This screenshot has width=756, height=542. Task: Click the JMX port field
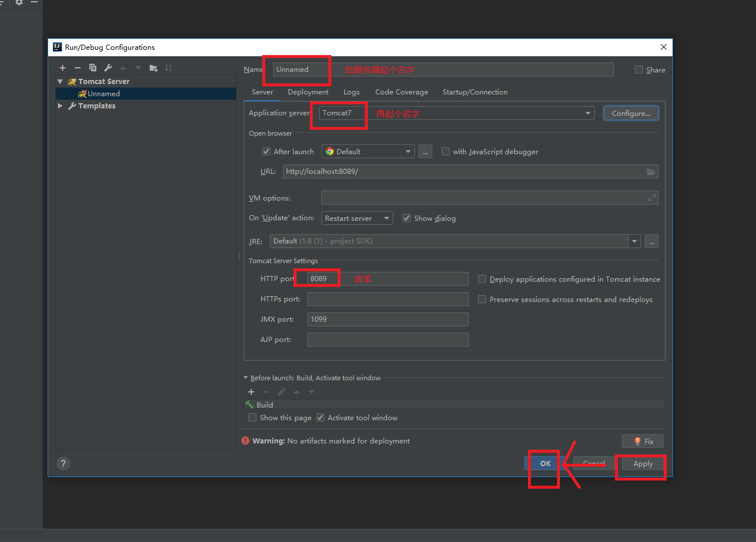388,319
